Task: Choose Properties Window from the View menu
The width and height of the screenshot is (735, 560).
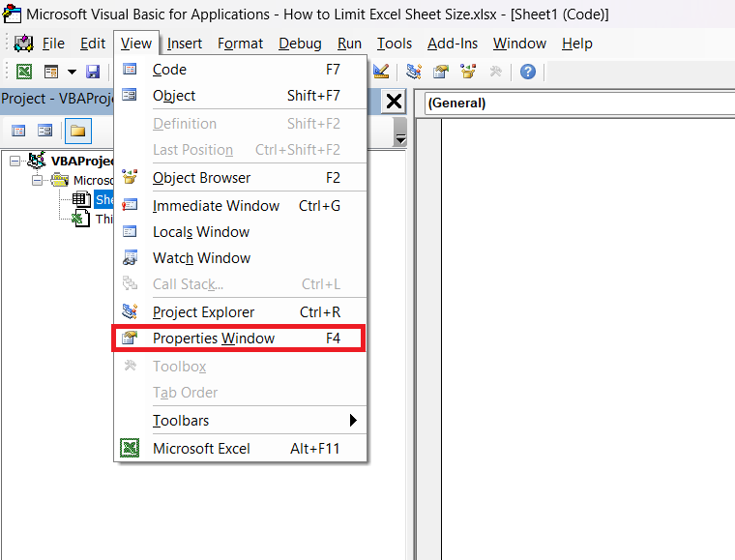Action: click(x=239, y=338)
